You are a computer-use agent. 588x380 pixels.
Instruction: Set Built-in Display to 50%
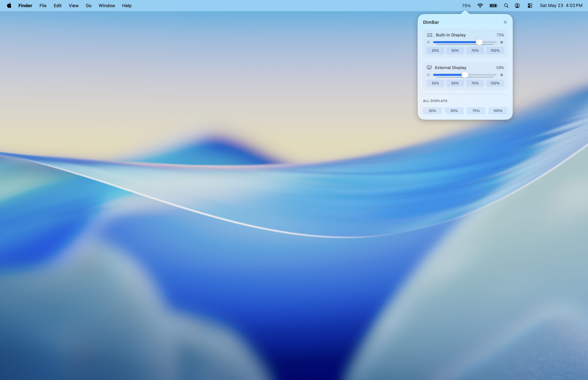(455, 51)
